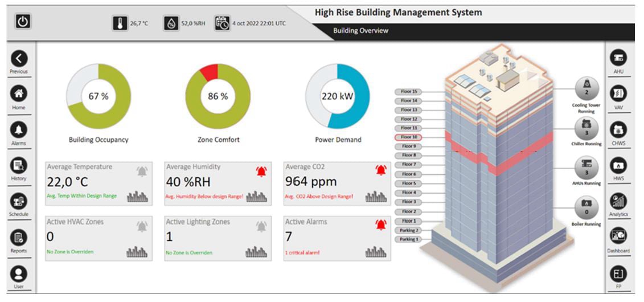Open the Home page icon
Image resolution: width=644 pixels, height=302 pixels.
[19, 94]
